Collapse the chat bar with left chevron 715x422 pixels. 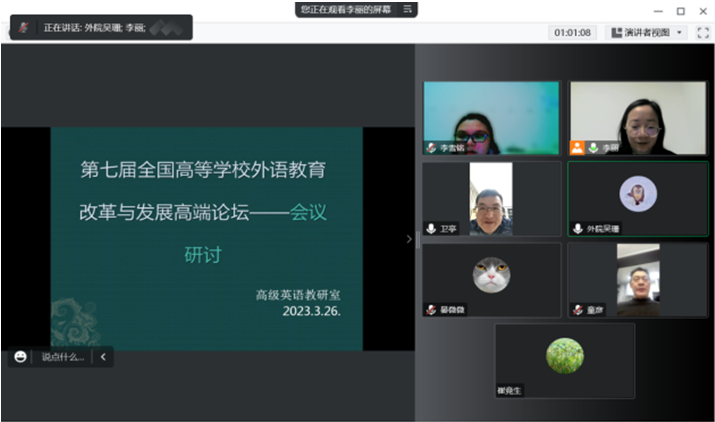tap(102, 357)
